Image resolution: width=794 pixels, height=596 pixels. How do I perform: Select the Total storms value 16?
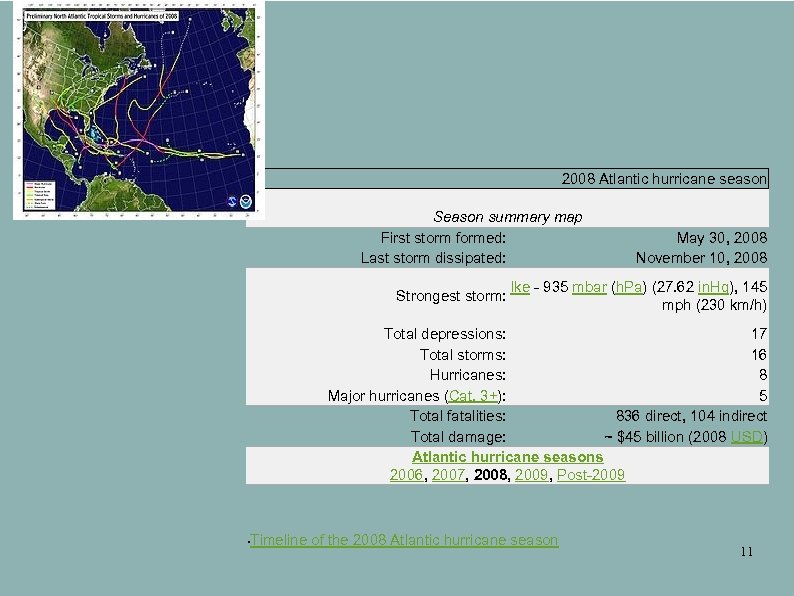759,354
